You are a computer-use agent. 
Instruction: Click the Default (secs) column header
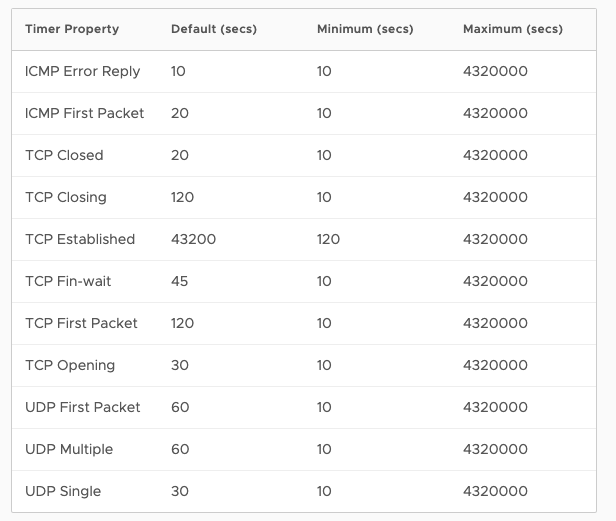[214, 29]
